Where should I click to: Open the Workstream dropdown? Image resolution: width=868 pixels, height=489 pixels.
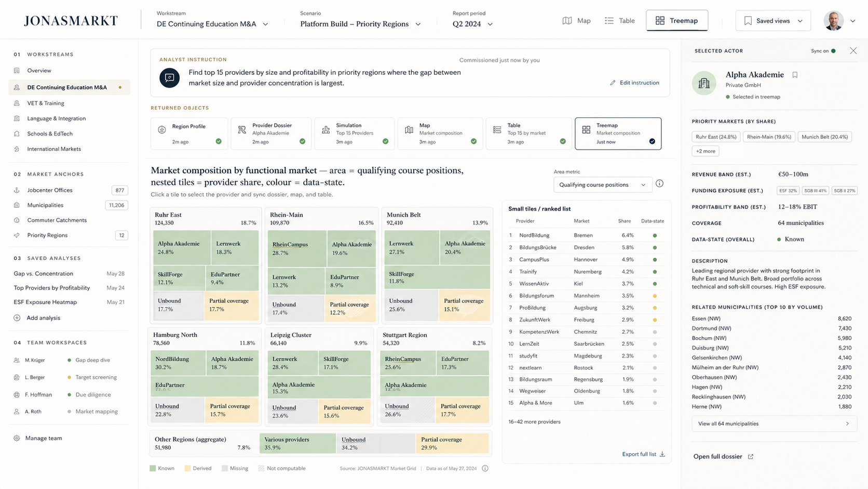coord(212,24)
